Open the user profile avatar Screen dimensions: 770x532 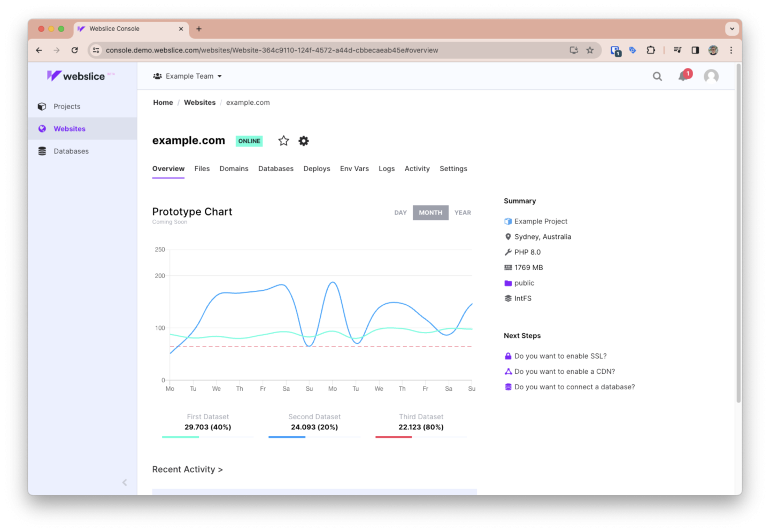pyautogui.click(x=711, y=76)
